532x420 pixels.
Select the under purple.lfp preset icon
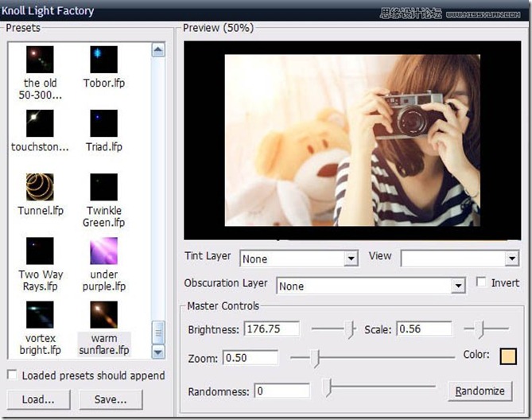104,251
